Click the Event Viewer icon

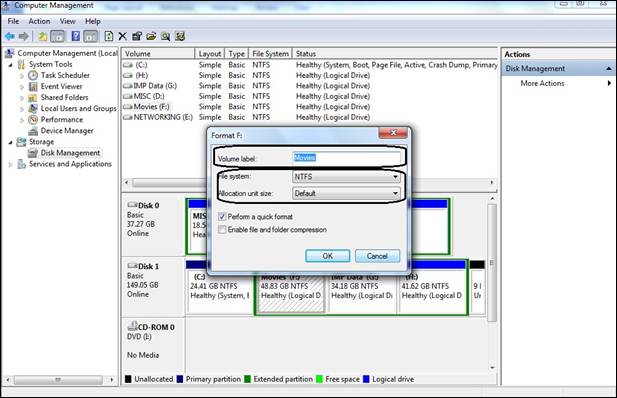point(33,86)
